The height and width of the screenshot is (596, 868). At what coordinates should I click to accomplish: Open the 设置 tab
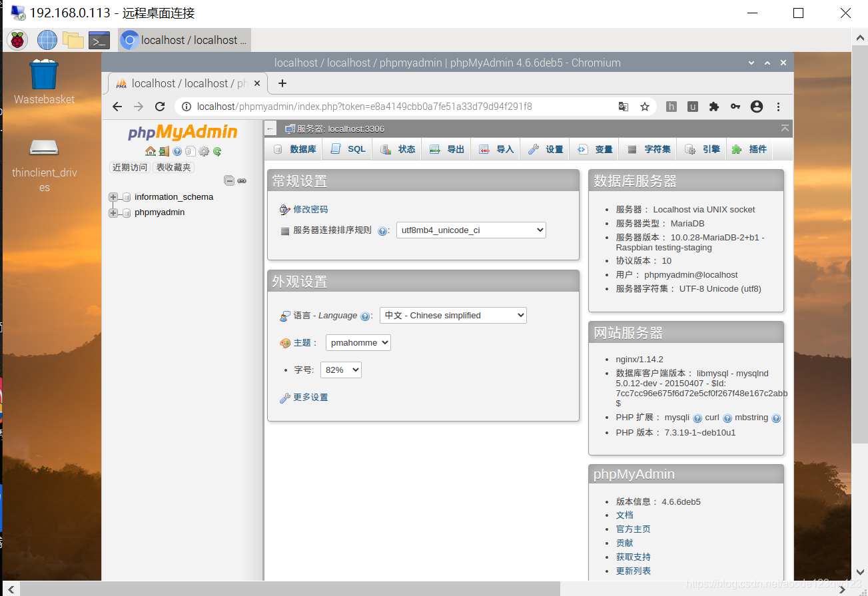click(546, 150)
